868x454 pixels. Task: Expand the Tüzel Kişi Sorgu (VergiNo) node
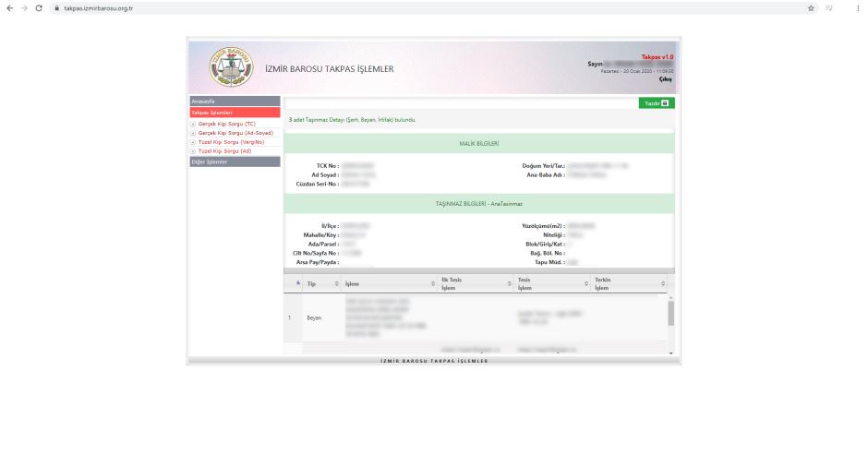pyautogui.click(x=193, y=143)
